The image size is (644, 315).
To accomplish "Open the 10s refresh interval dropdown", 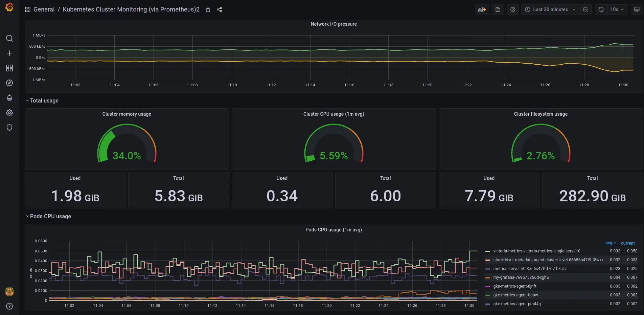I will tap(617, 9).
